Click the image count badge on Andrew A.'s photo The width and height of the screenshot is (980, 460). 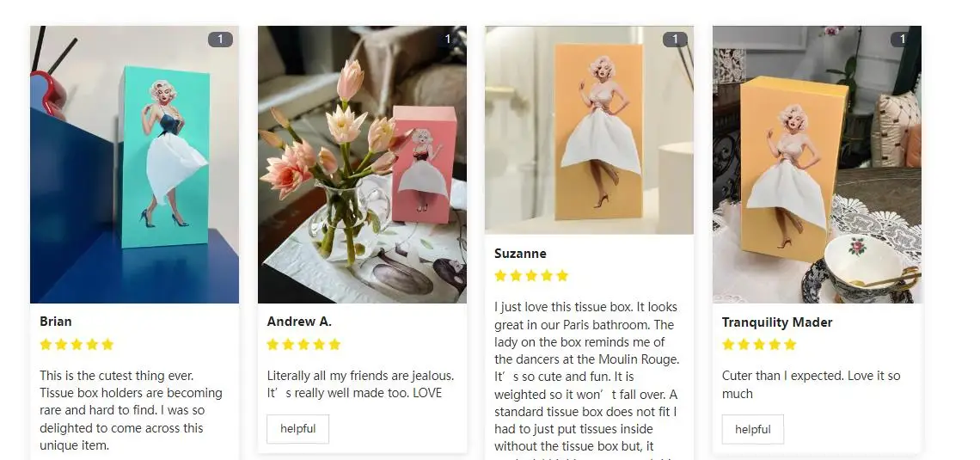[x=448, y=40]
